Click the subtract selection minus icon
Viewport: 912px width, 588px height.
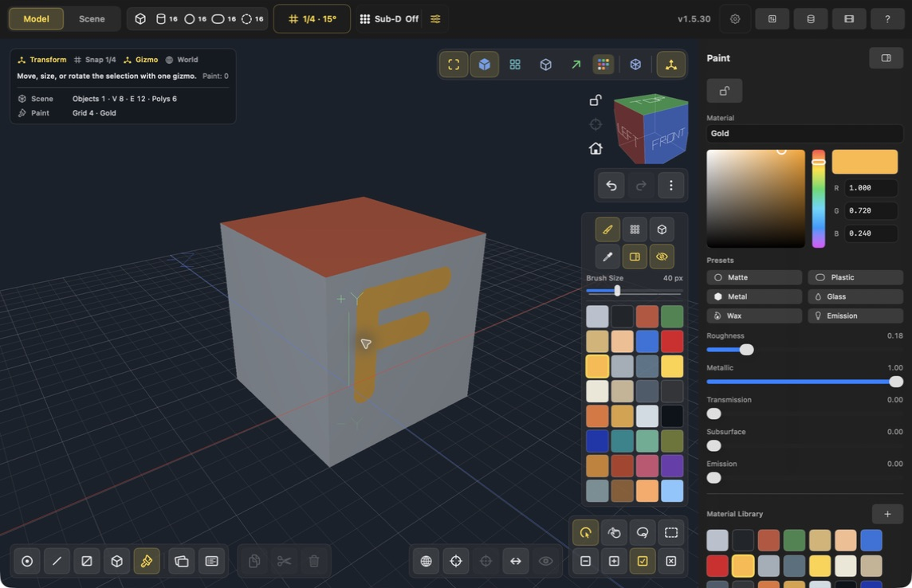586,561
